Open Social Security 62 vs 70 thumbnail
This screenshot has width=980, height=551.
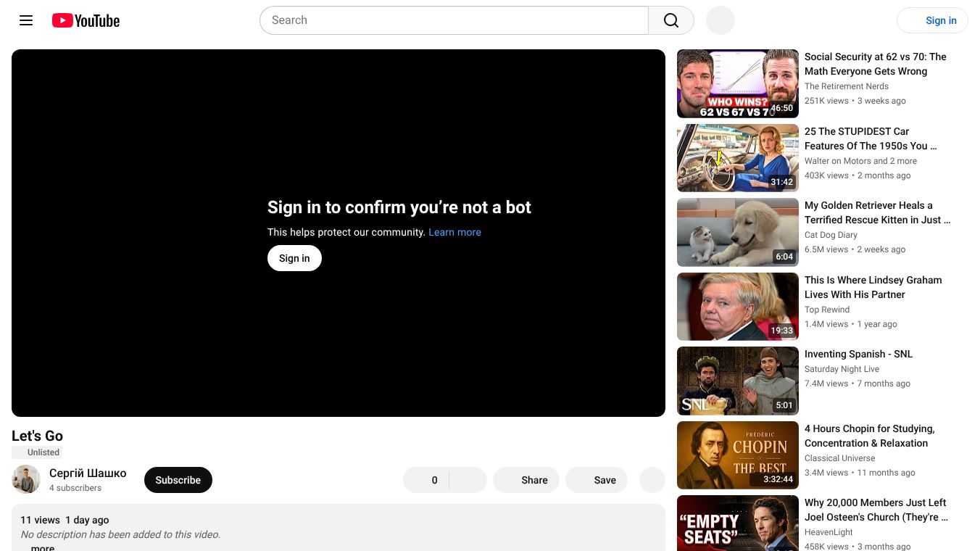click(x=738, y=83)
